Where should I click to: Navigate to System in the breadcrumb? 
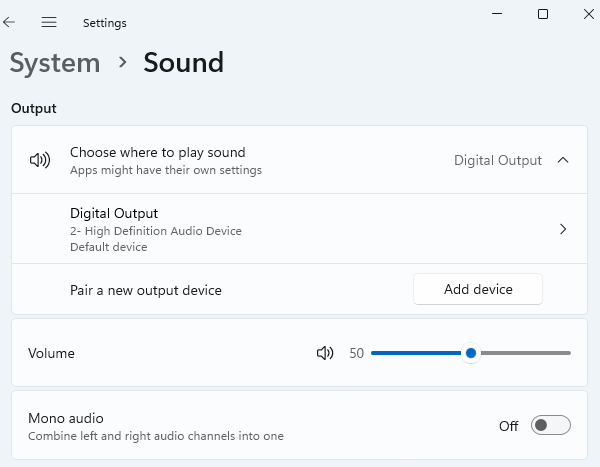tap(55, 63)
